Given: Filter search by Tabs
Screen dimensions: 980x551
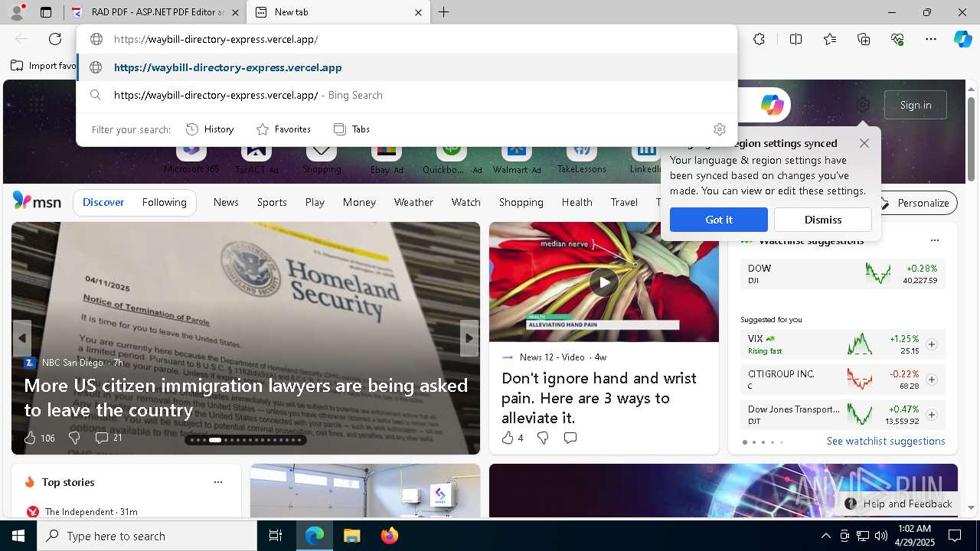Looking at the screenshot, I should [x=351, y=129].
